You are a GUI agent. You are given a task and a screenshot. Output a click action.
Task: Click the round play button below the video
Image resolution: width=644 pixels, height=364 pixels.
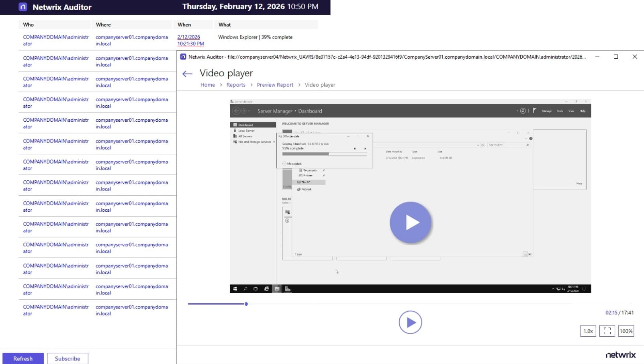click(410, 322)
